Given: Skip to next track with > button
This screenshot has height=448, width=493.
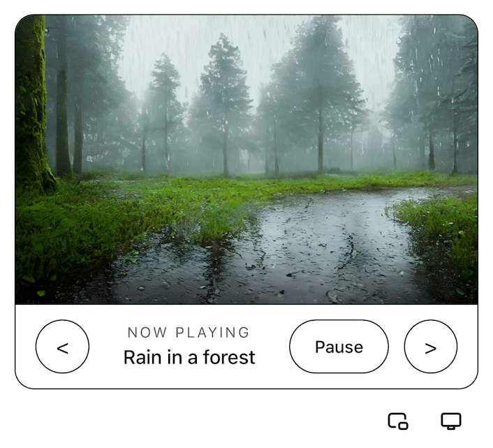Looking at the screenshot, I should [430, 347].
